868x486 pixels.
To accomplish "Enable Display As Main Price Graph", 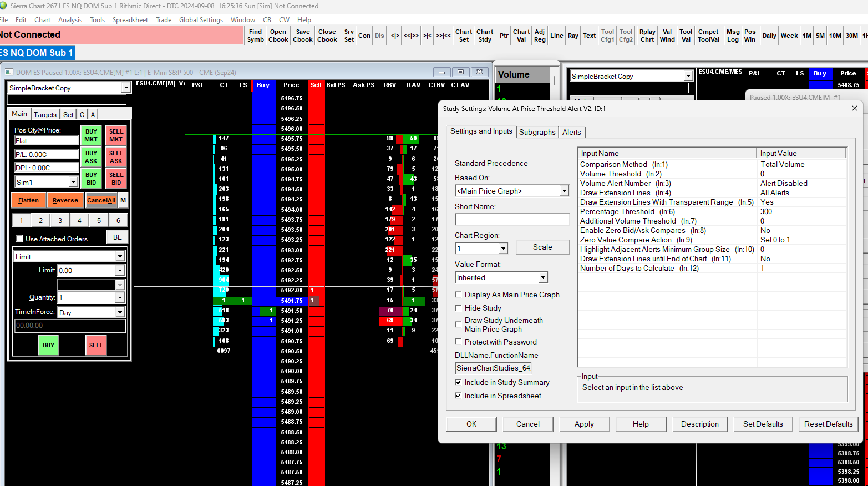I will point(458,295).
